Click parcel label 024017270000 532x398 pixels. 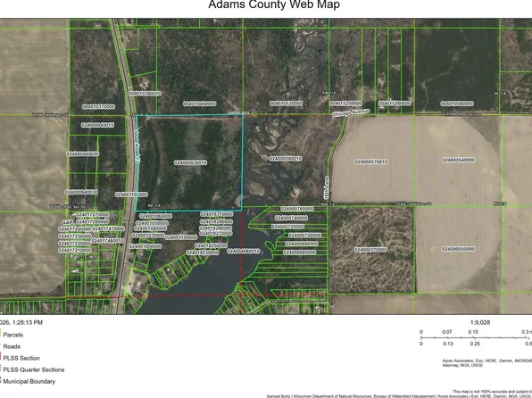pos(92,215)
